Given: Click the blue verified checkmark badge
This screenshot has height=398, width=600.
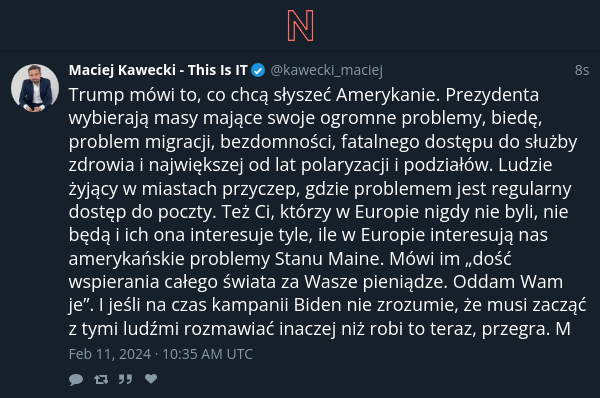Looking at the screenshot, I should [x=258, y=70].
